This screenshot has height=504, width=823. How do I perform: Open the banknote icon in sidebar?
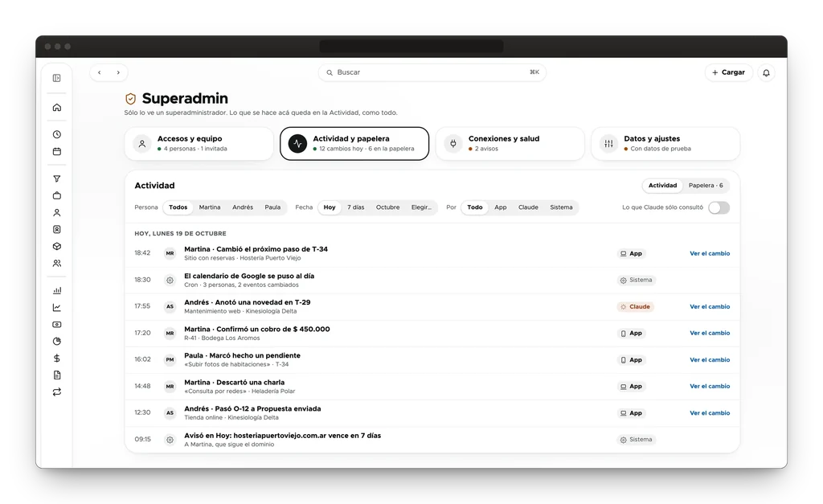coord(57,325)
